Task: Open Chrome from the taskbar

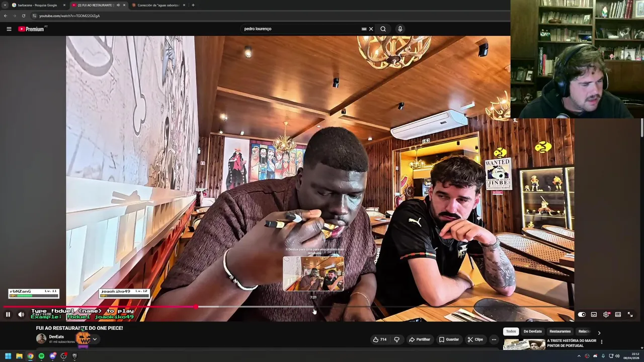Action: (30, 356)
